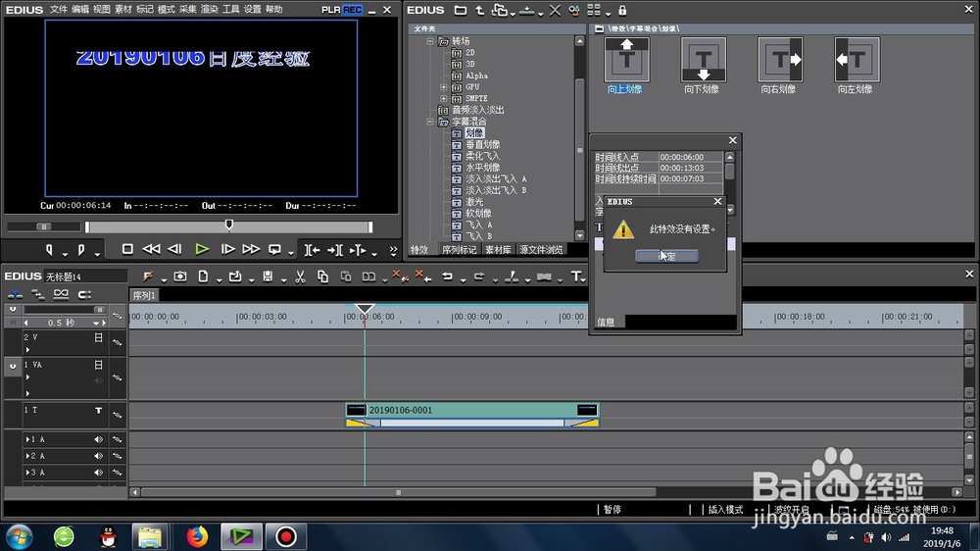The image size is (980, 551).
Task: Select the 垂直划像 tree item
Action: [482, 144]
